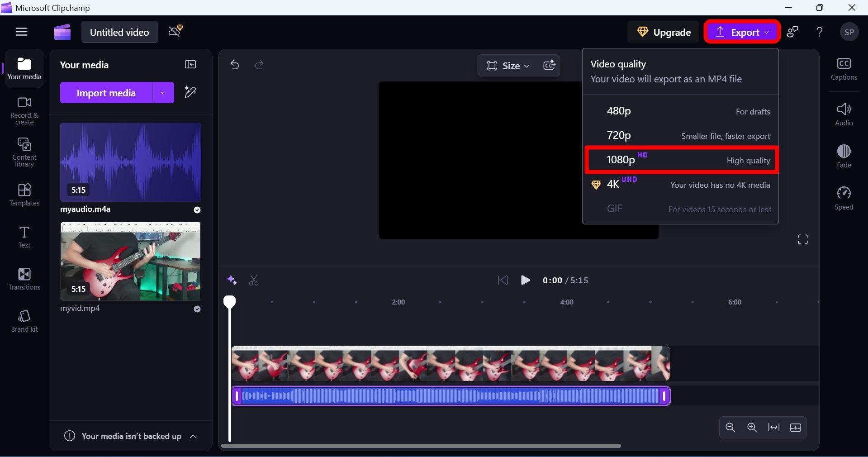The image size is (868, 457).
Task: Select the video clip on timeline
Action: 451,363
